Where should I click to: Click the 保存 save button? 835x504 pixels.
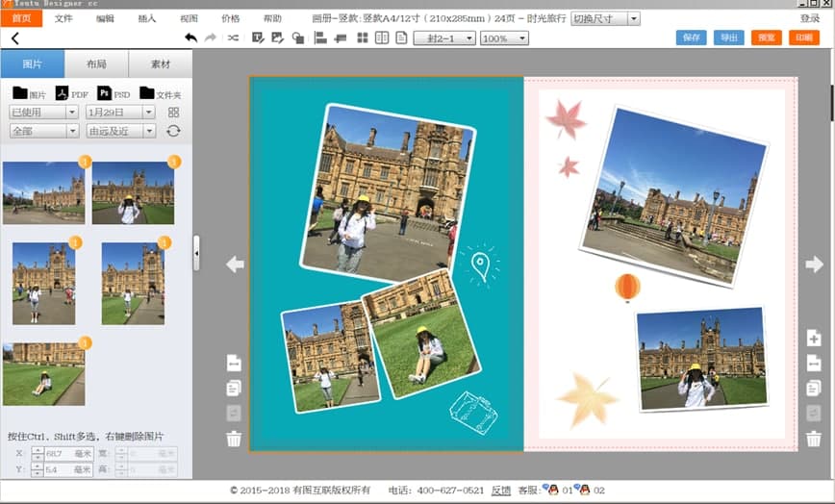pos(691,38)
